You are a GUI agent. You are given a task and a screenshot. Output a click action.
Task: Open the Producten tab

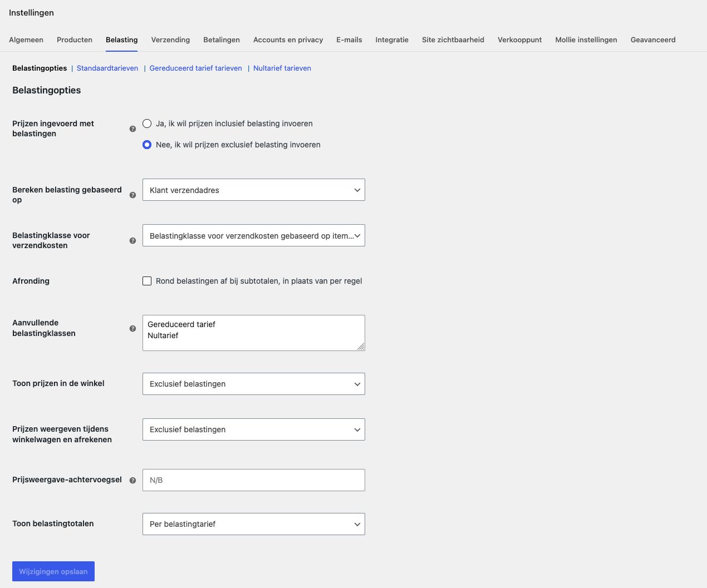tap(75, 39)
